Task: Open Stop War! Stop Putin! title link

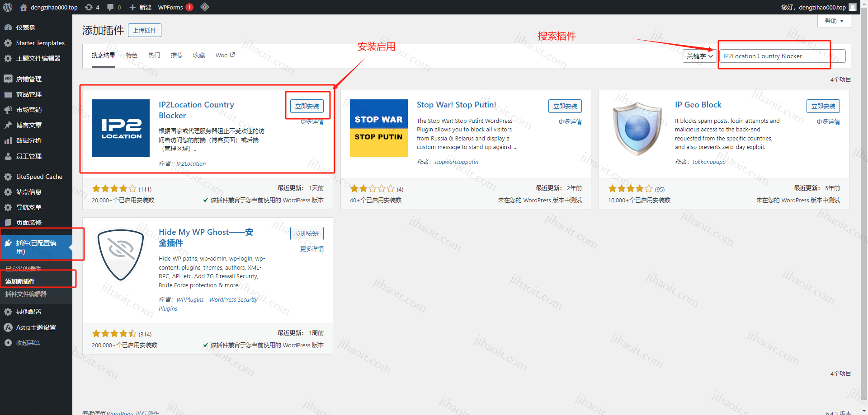Action: pos(456,105)
